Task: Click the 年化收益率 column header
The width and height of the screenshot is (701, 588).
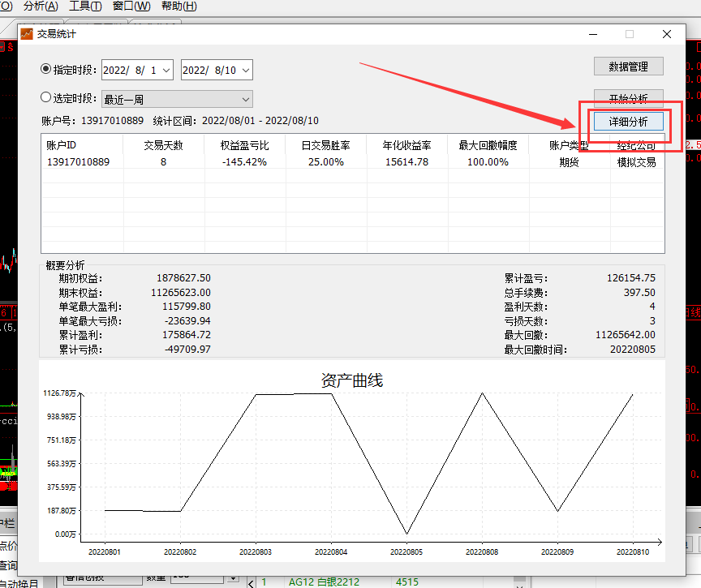Action: click(406, 145)
